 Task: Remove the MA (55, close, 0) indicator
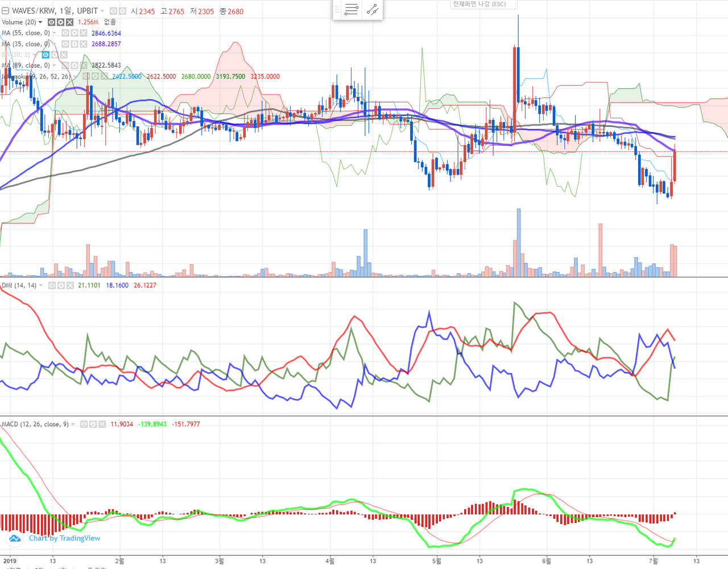83,33
